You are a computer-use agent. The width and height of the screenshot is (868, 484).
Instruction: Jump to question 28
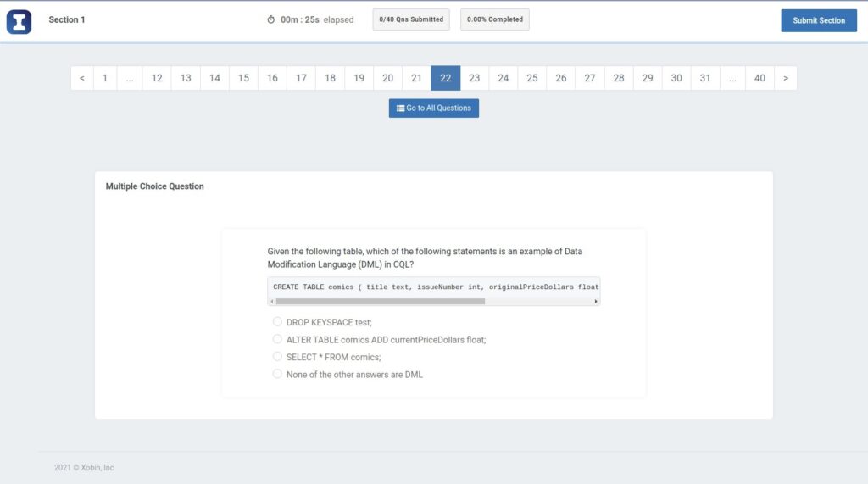pyautogui.click(x=619, y=78)
